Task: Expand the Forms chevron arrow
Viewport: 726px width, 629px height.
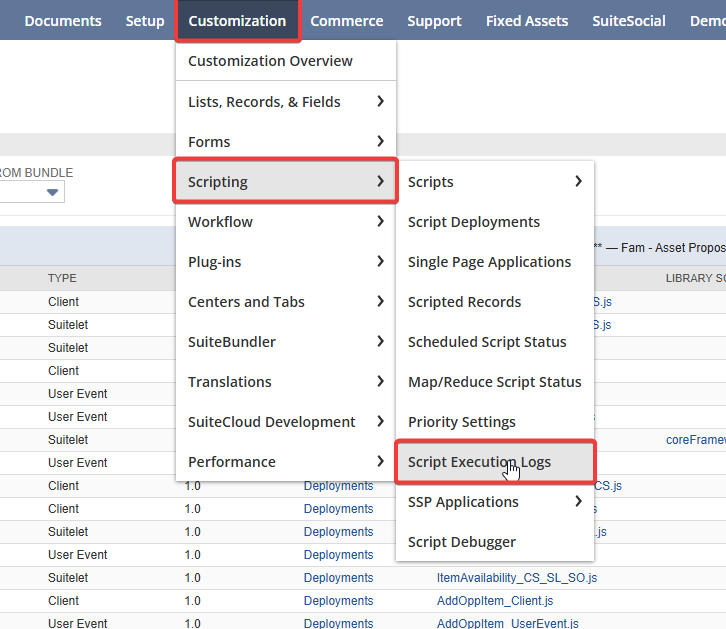Action: pyautogui.click(x=380, y=141)
